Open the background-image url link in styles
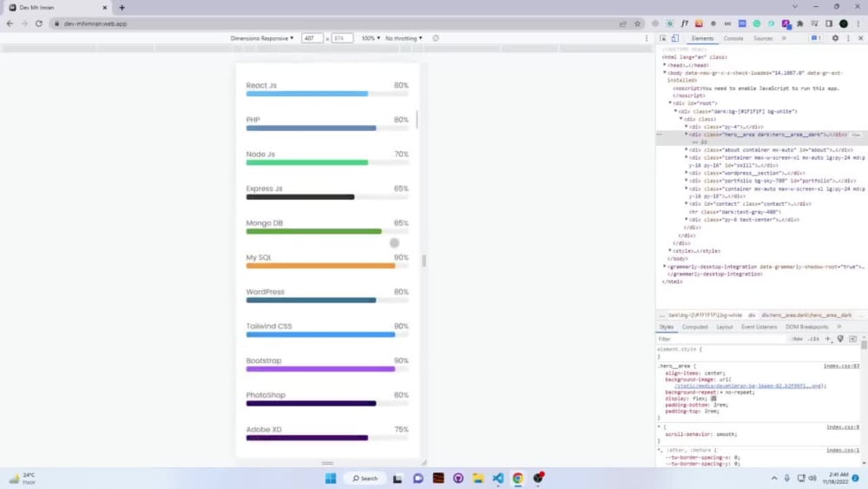The height and width of the screenshot is (489, 868). pos(747,386)
